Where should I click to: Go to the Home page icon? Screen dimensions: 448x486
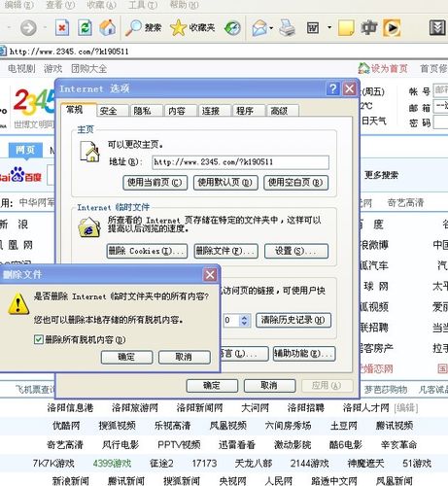coord(108,28)
